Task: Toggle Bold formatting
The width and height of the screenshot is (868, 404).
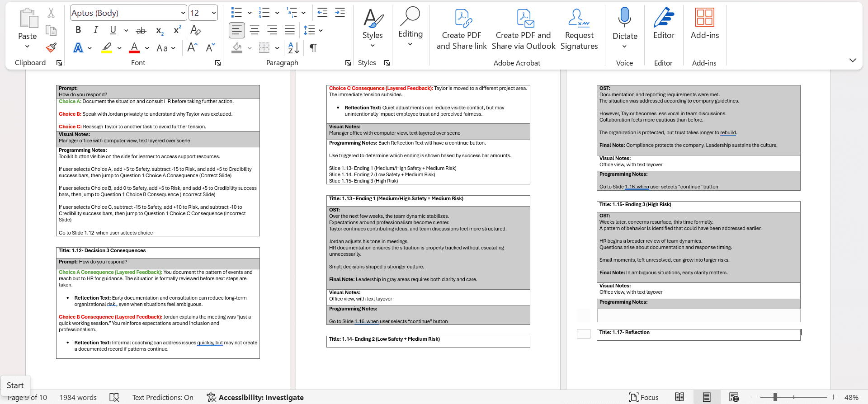Action: [78, 30]
